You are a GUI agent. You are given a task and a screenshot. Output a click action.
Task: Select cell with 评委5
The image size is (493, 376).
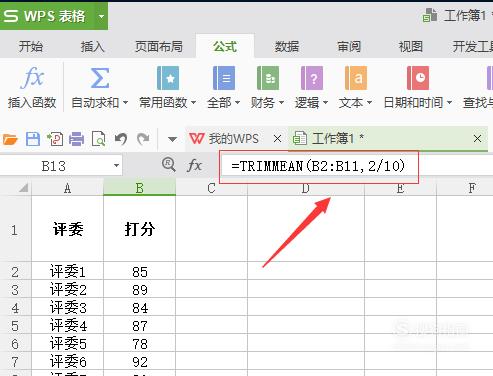click(67, 343)
